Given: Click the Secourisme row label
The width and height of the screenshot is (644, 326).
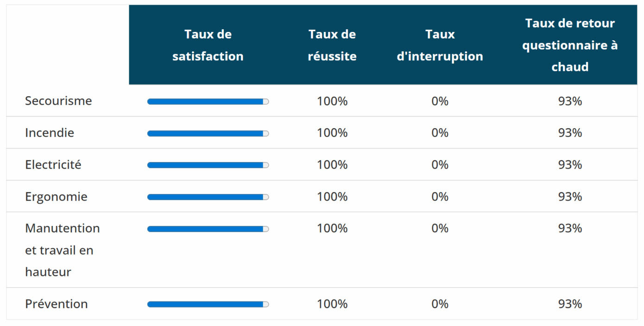Looking at the screenshot, I should tap(58, 101).
